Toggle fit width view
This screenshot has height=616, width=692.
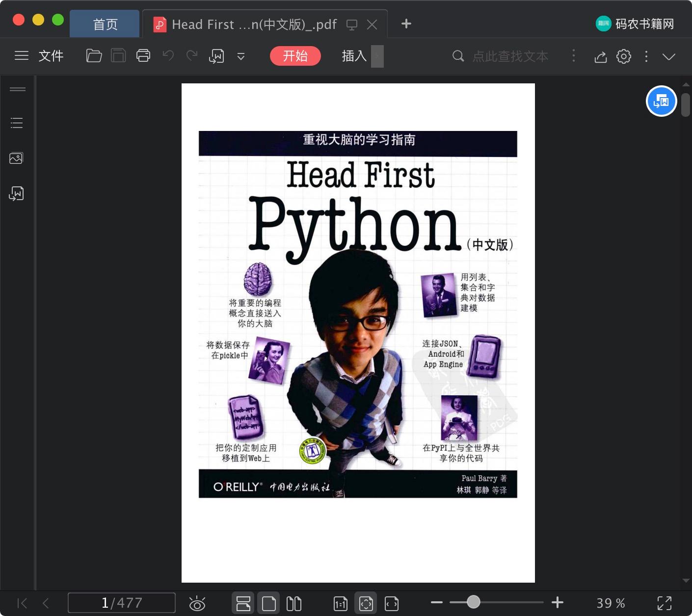point(392,603)
